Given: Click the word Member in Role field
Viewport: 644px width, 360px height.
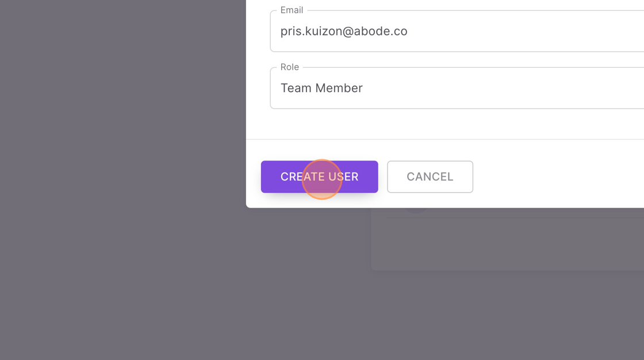Looking at the screenshot, I should pos(339,88).
